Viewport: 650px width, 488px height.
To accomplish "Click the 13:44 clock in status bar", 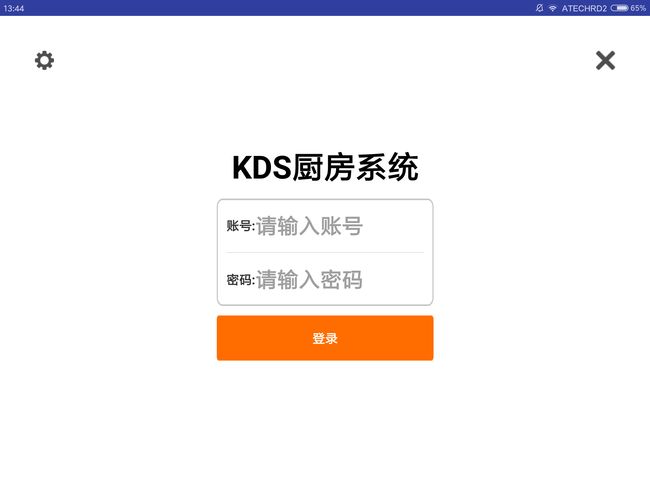I will [x=14, y=8].
